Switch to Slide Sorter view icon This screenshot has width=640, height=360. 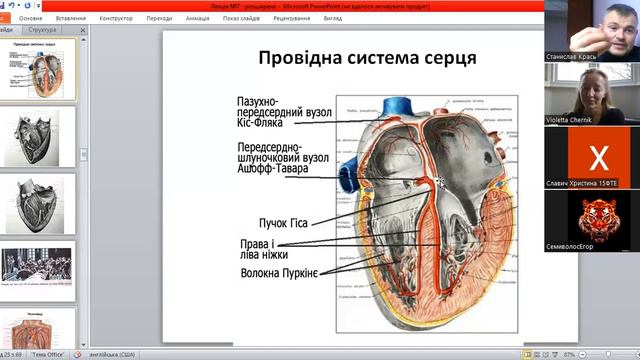point(537,355)
